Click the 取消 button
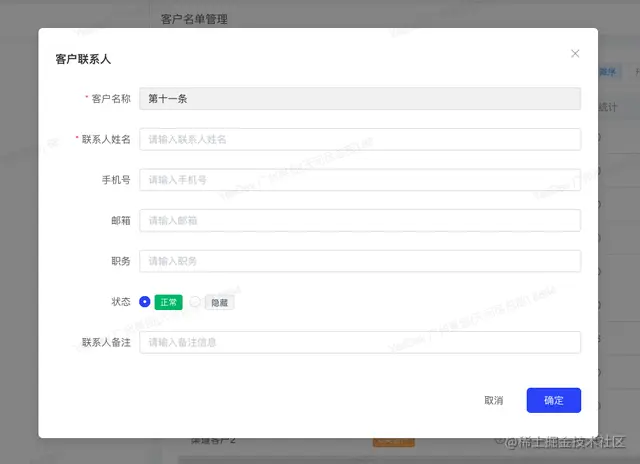This screenshot has width=640, height=464. tap(493, 400)
